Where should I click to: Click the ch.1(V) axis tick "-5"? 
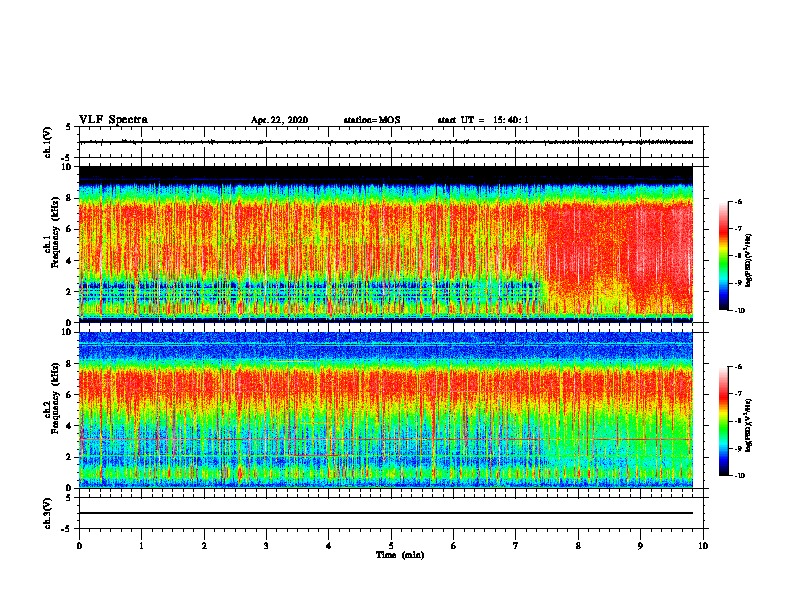click(x=67, y=158)
